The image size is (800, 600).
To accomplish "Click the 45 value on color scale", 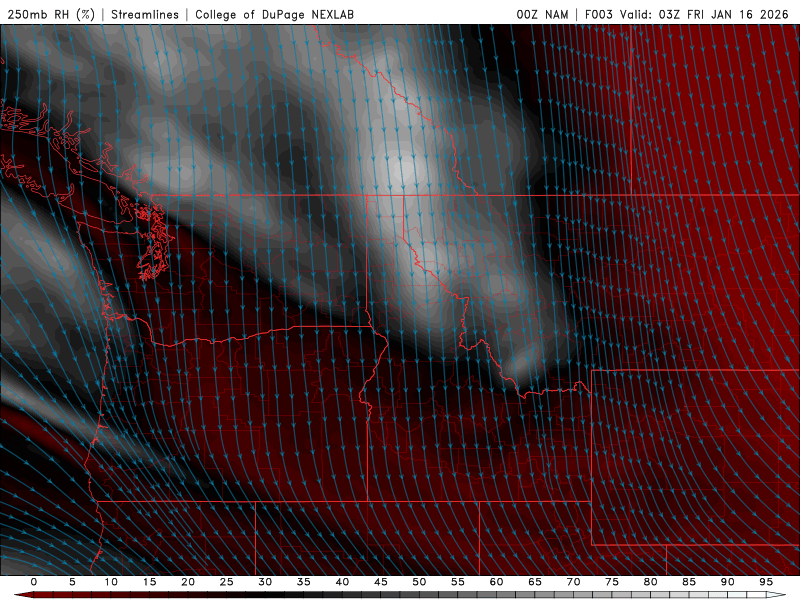I will (381, 582).
